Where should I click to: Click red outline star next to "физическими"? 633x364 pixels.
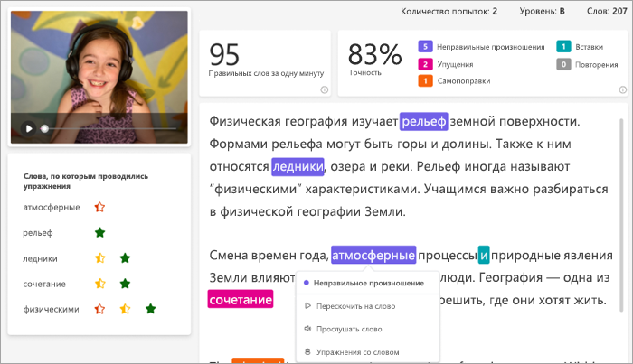(x=99, y=309)
